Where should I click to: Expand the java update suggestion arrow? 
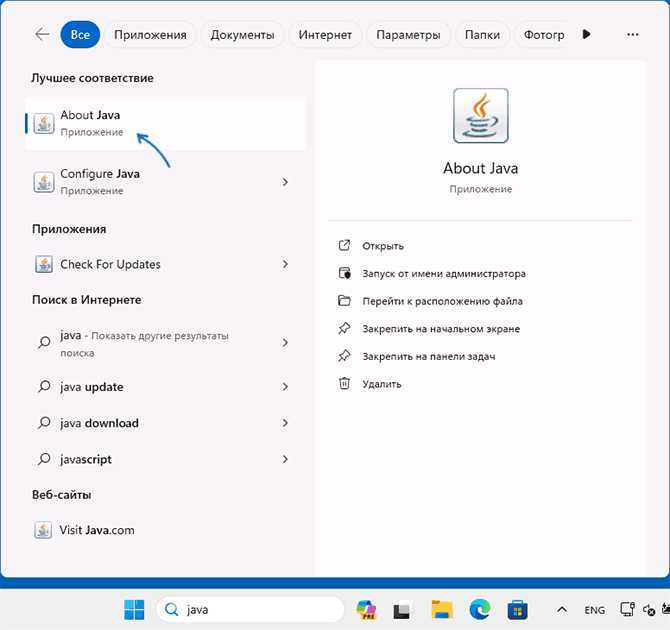click(x=285, y=387)
